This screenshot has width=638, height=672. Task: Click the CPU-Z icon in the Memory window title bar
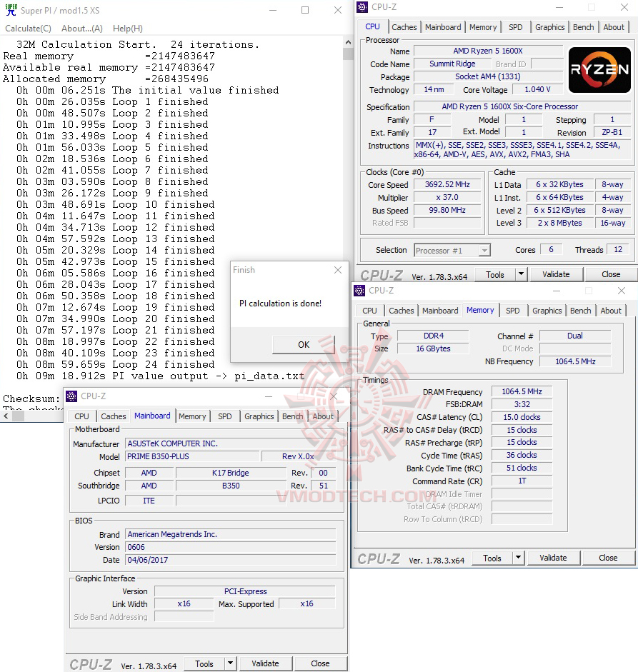(x=359, y=291)
